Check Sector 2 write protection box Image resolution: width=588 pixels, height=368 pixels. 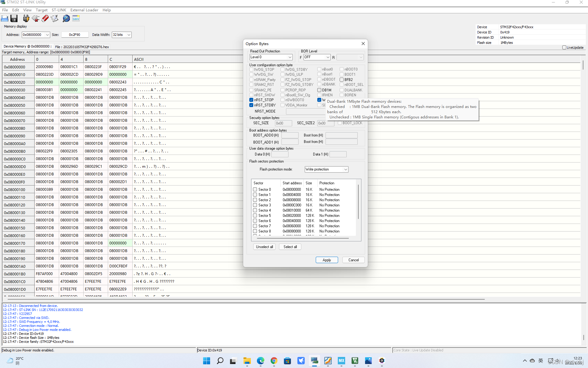[255, 200]
